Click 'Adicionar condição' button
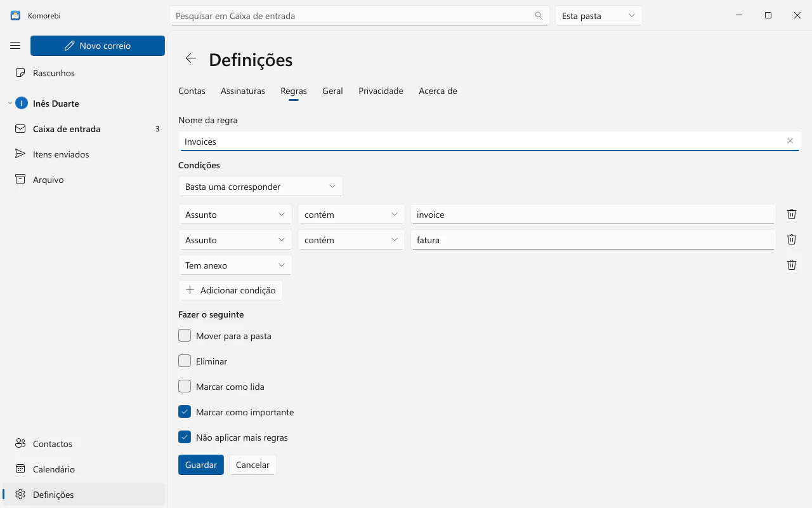Viewport: 812px width, 508px height. [230, 290]
